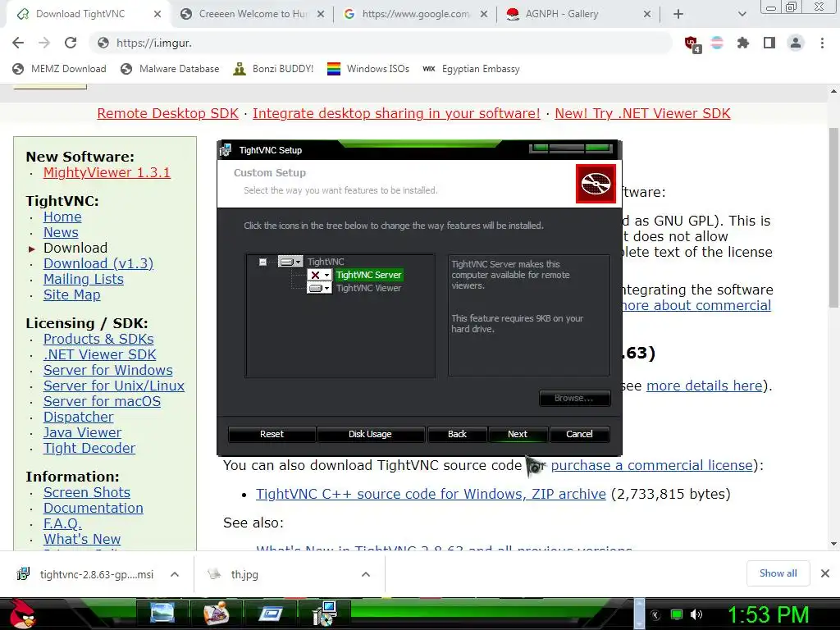Open a new browser tab
Screen dimensions: 840x630
point(678,14)
